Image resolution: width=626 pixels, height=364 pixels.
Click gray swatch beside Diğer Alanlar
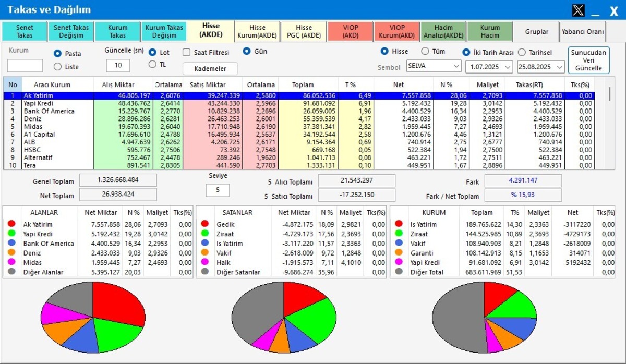point(11,272)
